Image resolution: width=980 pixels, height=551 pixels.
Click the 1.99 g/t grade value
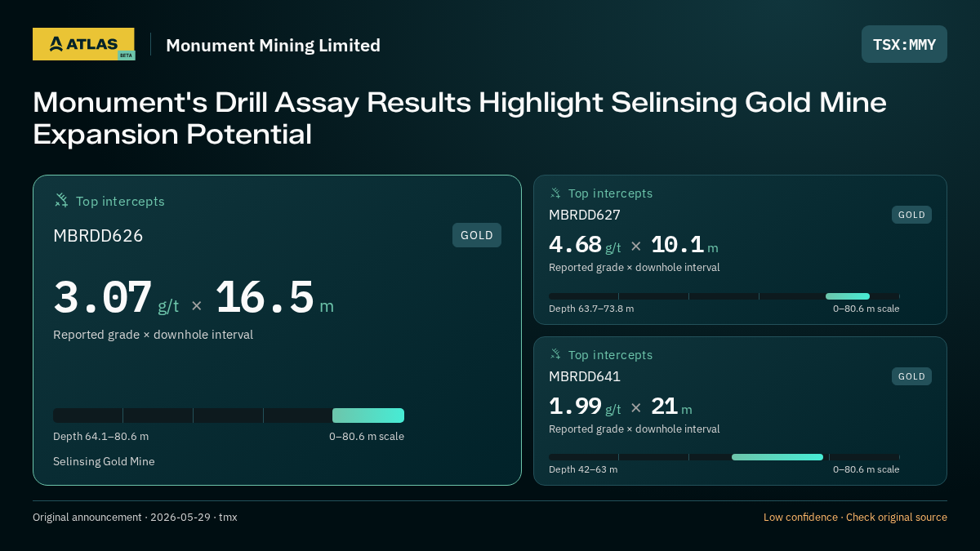pyautogui.click(x=585, y=407)
